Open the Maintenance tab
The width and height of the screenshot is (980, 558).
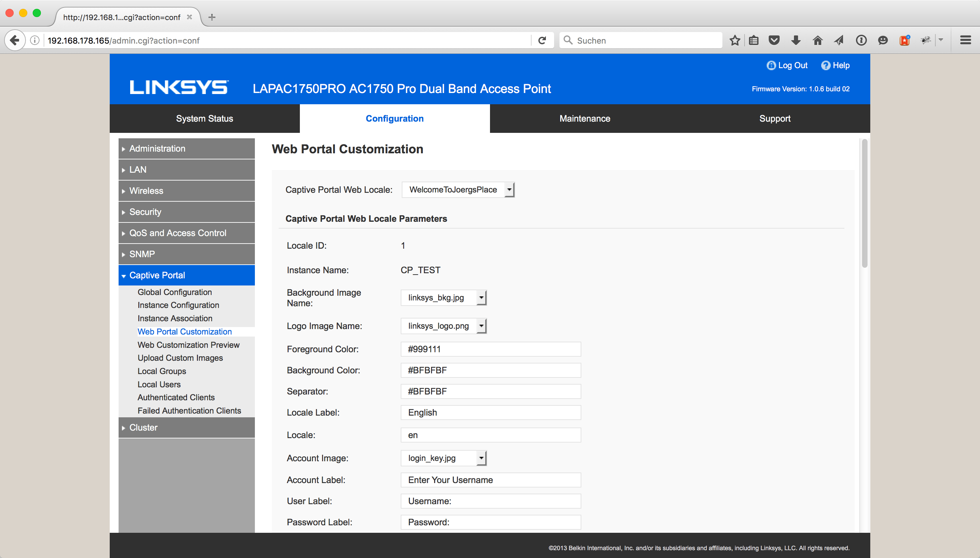(585, 119)
